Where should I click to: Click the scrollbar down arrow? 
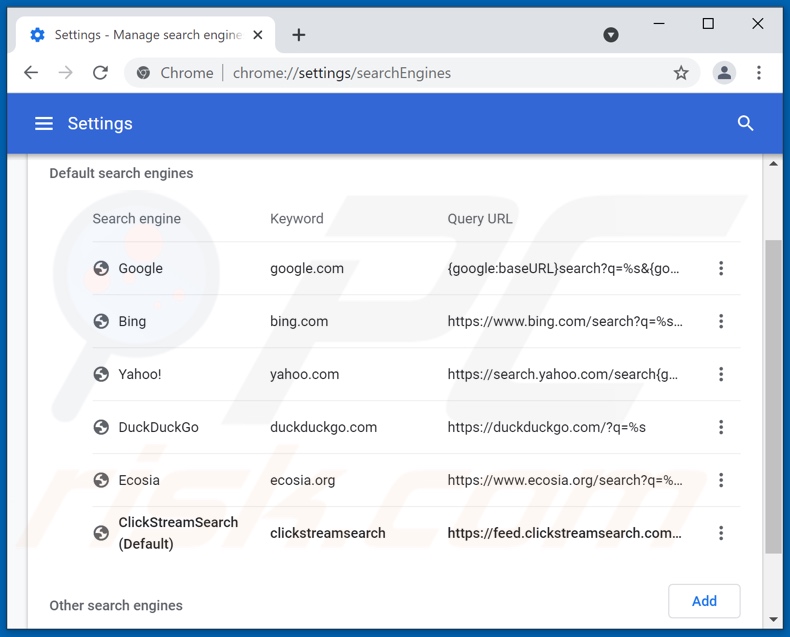tap(773, 619)
